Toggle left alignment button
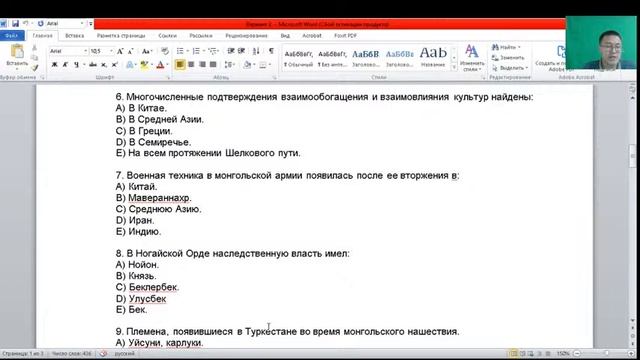 (x=180, y=64)
